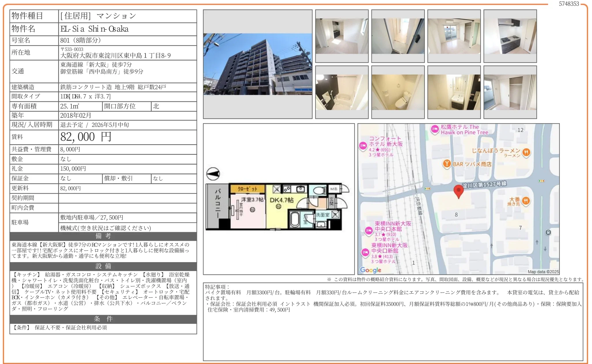
Task: Open bathroom tub photo thumbnail
Action: click(x=341, y=92)
